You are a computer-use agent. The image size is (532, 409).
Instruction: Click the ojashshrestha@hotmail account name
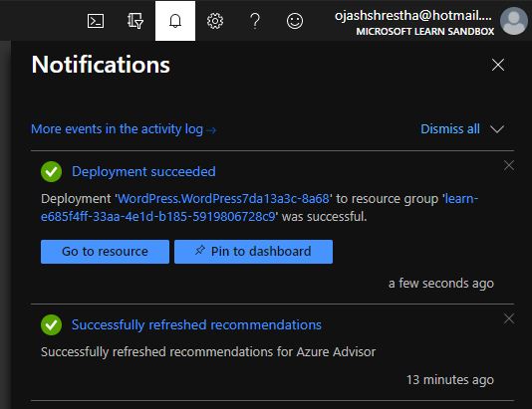(412, 16)
